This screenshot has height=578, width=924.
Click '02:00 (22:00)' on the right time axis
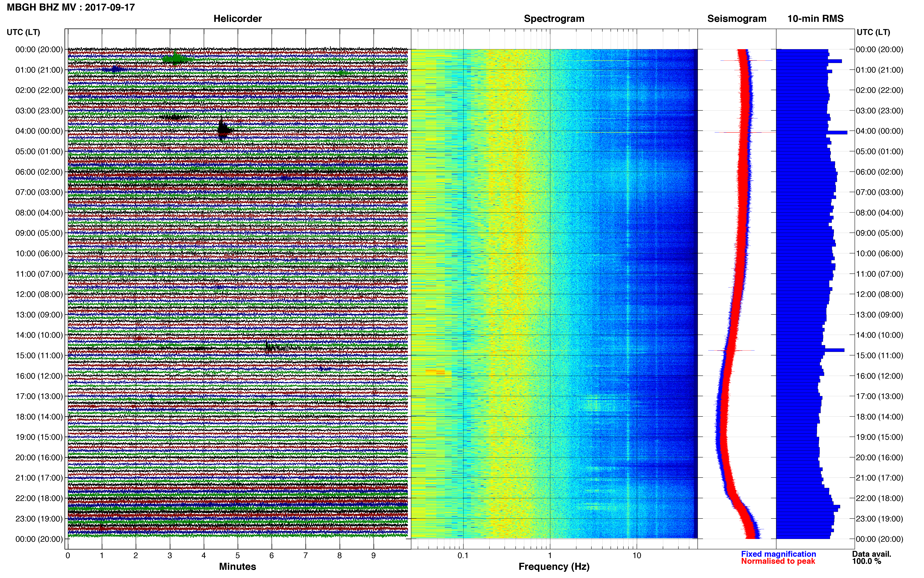pos(879,90)
